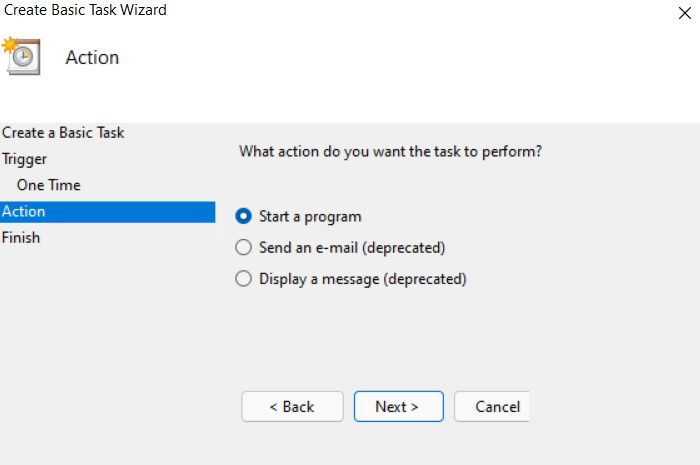700x465 pixels.
Task: Go back with the < Back button
Action: tap(292, 407)
